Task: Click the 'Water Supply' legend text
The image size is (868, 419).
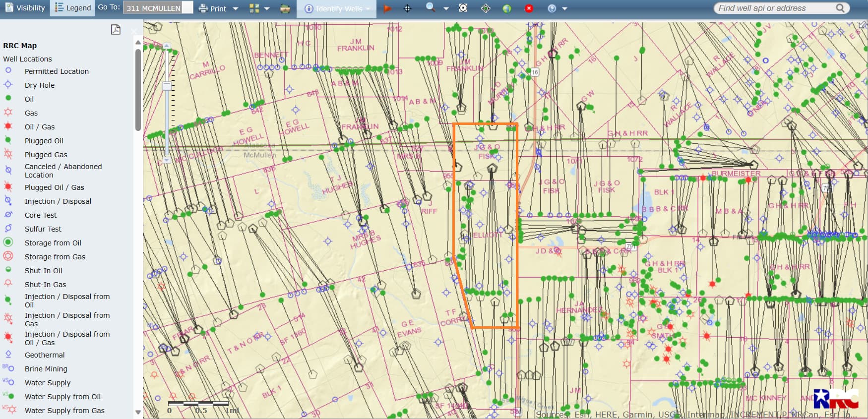Action: (48, 383)
